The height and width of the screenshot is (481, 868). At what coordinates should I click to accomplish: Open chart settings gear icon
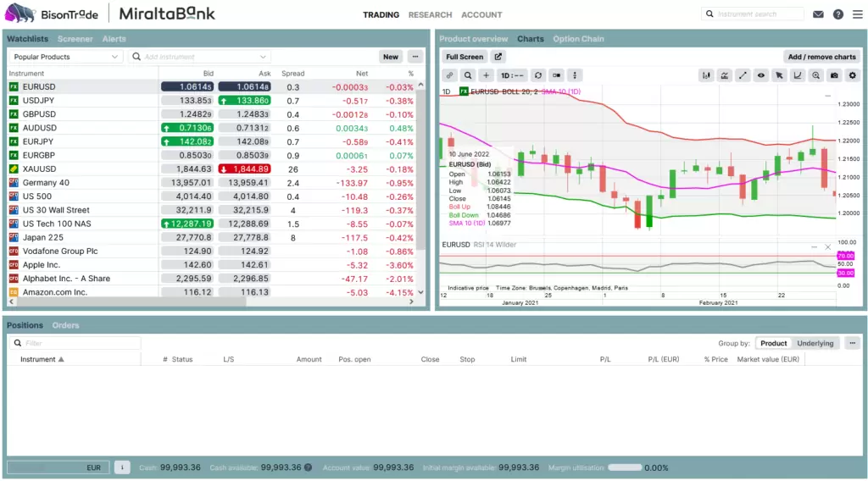853,75
